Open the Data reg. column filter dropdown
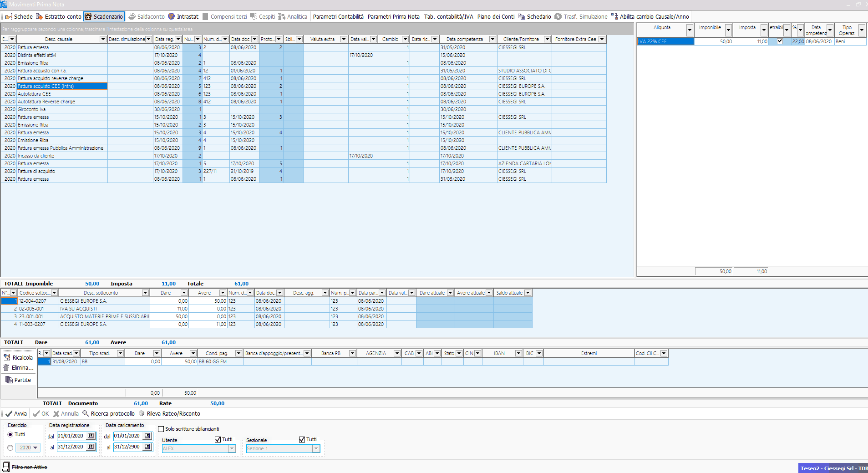This screenshot has height=473, width=868. (x=178, y=39)
